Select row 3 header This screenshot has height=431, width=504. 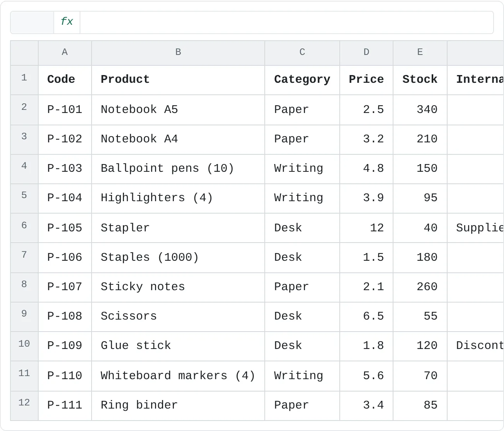tap(24, 139)
